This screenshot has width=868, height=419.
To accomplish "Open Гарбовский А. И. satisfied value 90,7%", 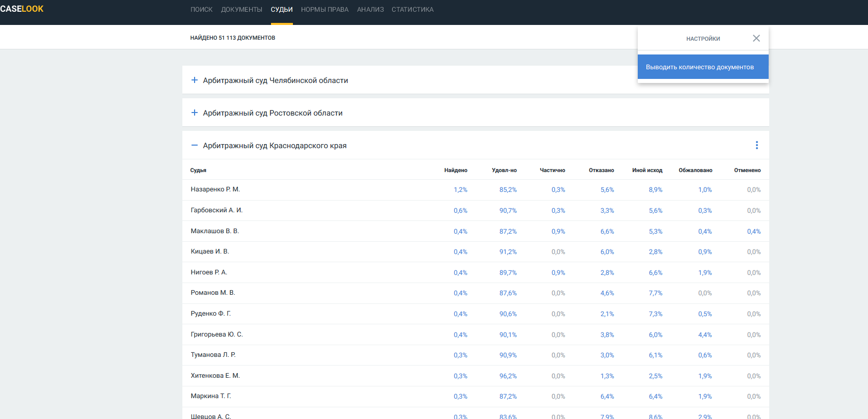I will click(x=508, y=211).
